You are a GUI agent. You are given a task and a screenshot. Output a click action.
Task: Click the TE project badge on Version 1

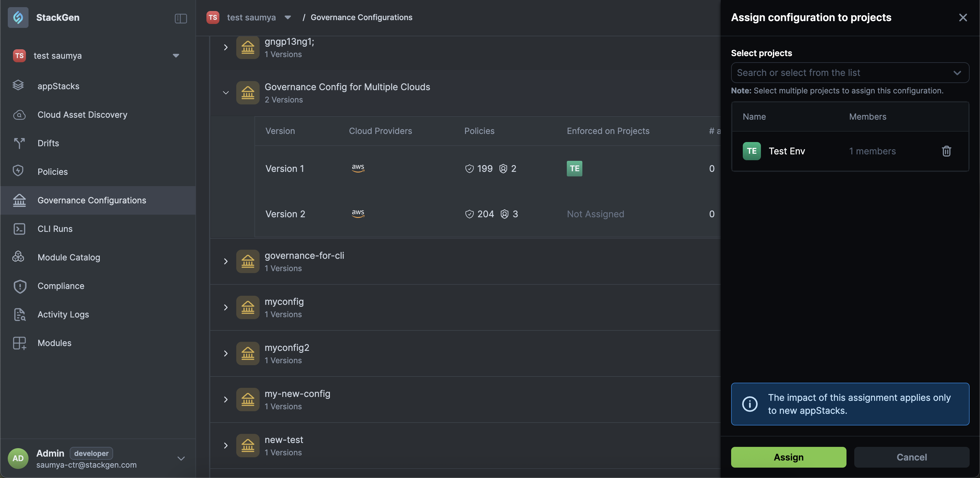point(574,168)
